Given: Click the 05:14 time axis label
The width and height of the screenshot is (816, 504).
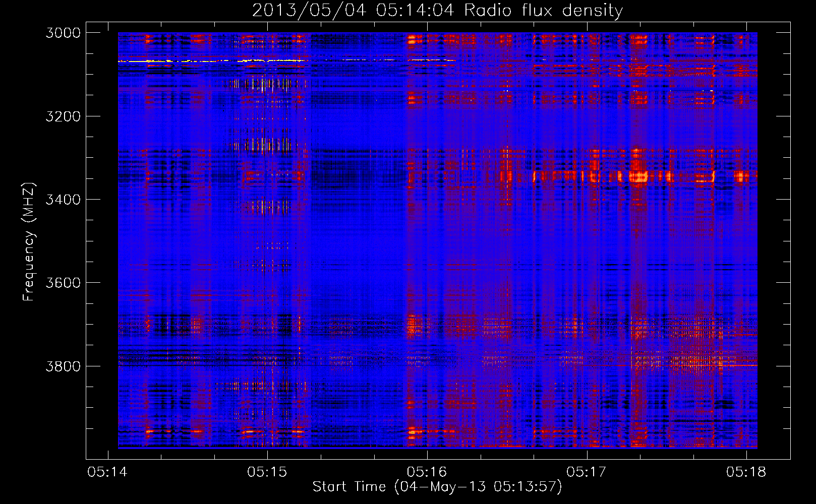Looking at the screenshot, I should (x=108, y=472).
